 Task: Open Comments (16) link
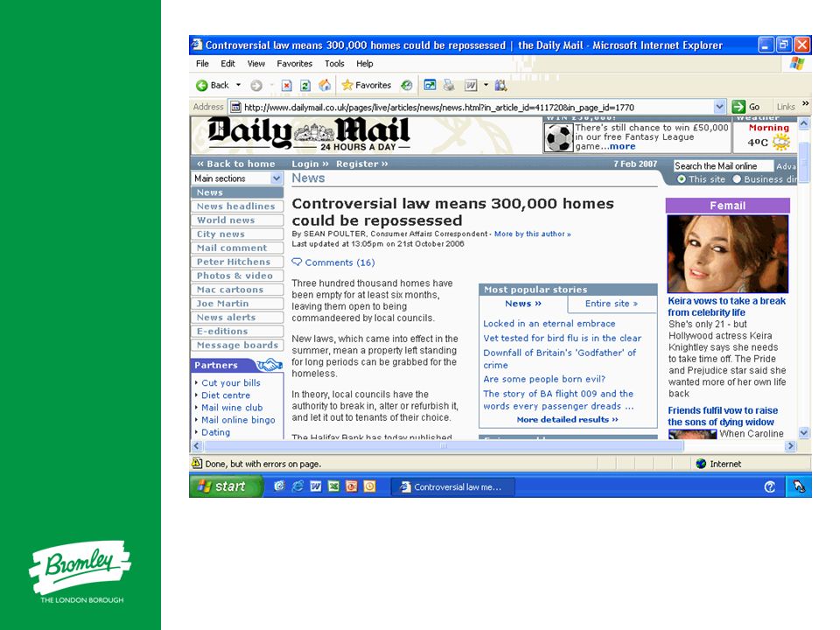pos(339,262)
